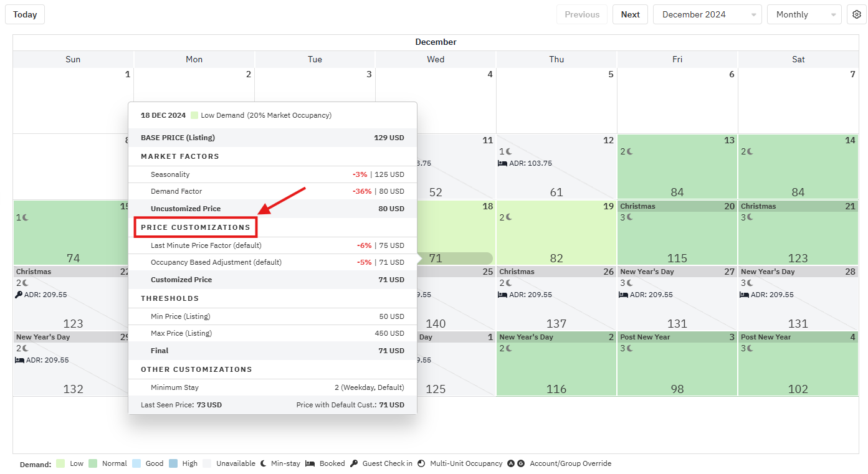Image resolution: width=868 pixels, height=474 pixels.
Task: Click the Guest Check in key legend icon
Action: pyautogui.click(x=354, y=463)
